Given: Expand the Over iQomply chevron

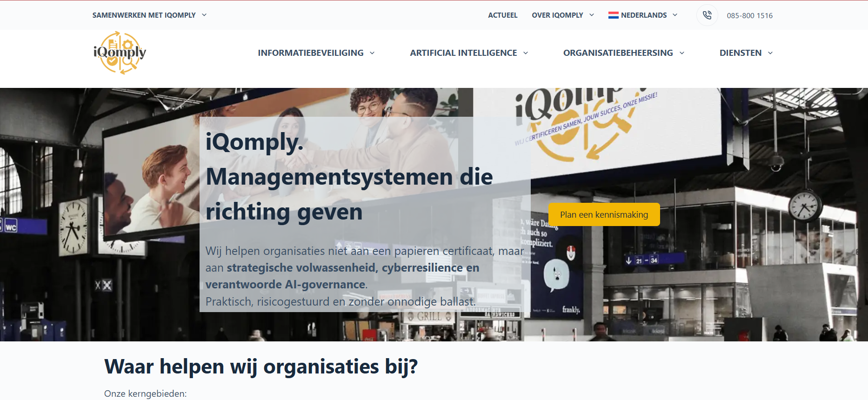Looking at the screenshot, I should (592, 15).
